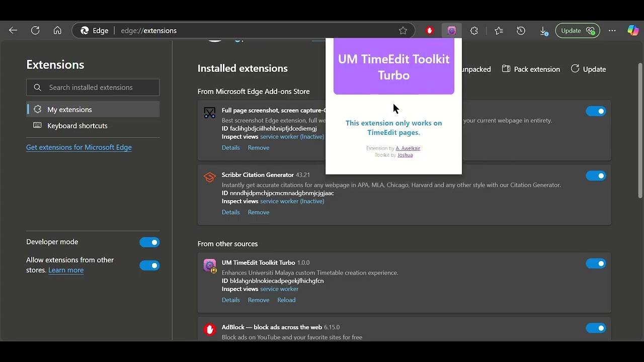Inspect screenshot extension service worker (Inactive)
The width and height of the screenshot is (644, 362).
pos(292,137)
